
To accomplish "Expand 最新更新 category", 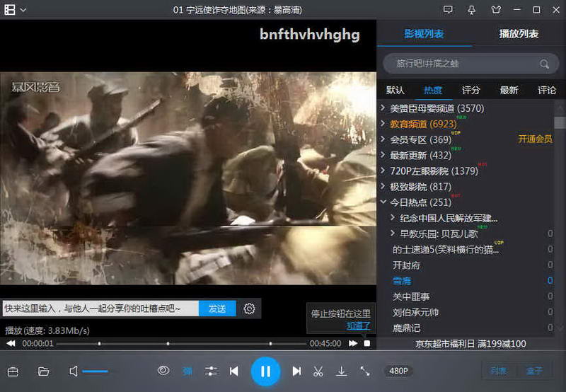I will (383, 155).
